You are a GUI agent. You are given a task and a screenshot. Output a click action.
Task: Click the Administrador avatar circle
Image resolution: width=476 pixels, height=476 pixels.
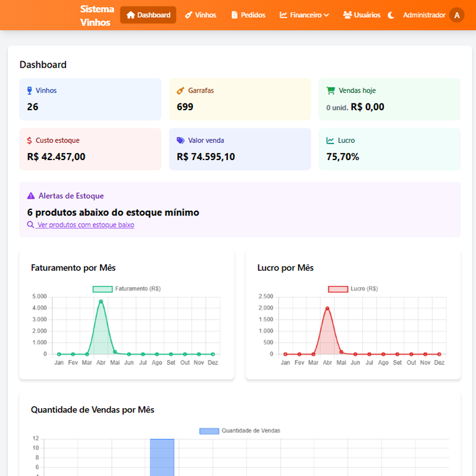[456, 15]
